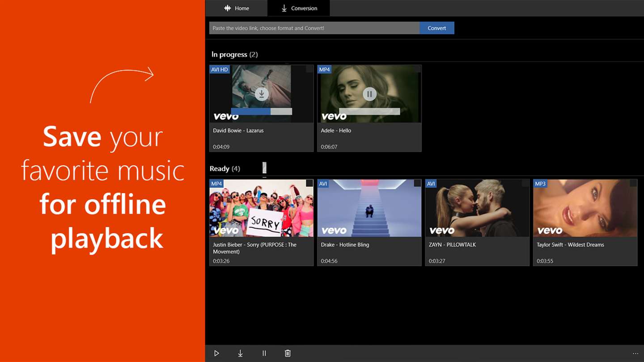Click the 'Adele - Hello' title
The image size is (644, 362).
tap(336, 130)
